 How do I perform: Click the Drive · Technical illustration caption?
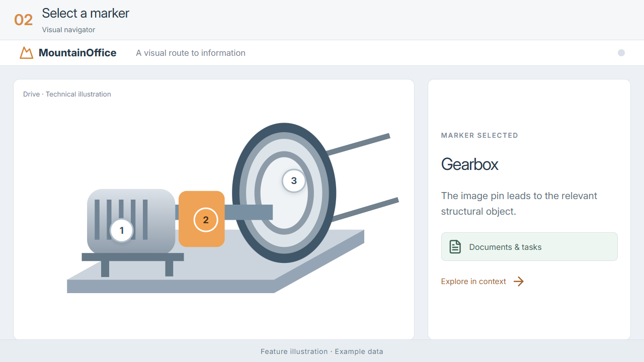tap(67, 94)
